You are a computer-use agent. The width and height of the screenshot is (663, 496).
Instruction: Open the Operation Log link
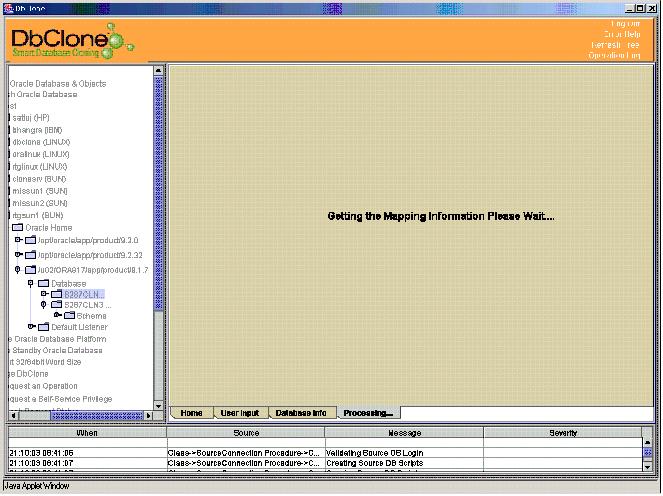point(614,55)
